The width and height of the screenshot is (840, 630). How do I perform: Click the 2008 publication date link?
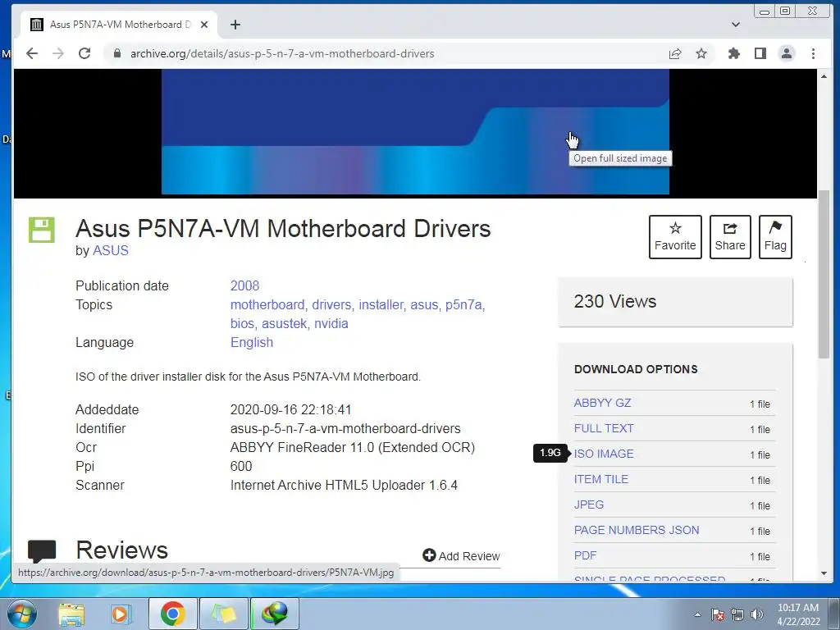244,285
